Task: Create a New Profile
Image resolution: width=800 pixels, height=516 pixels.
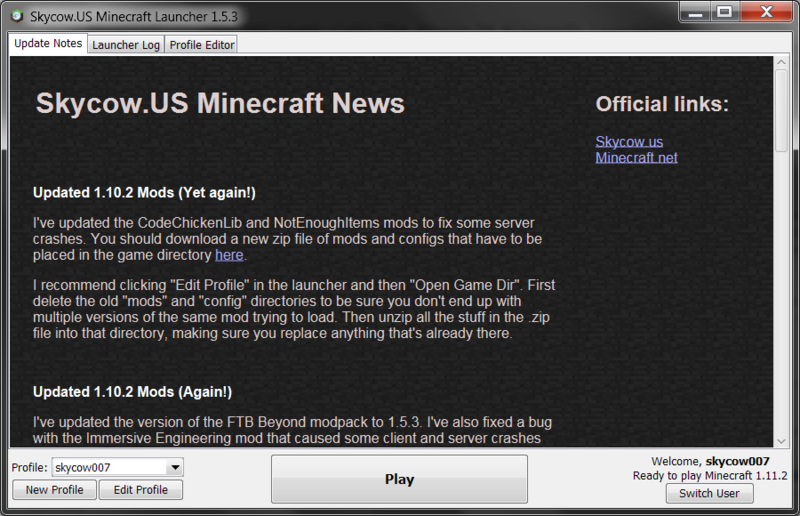Action: tap(55, 490)
